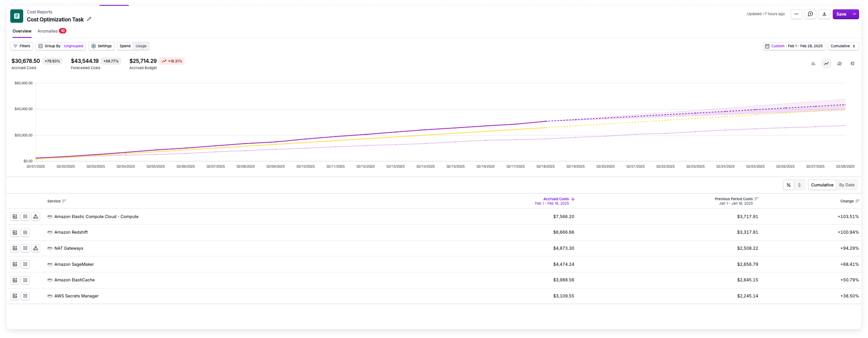868x338 pixels.
Task: Click the Change column filter icon
Action: click(x=858, y=201)
